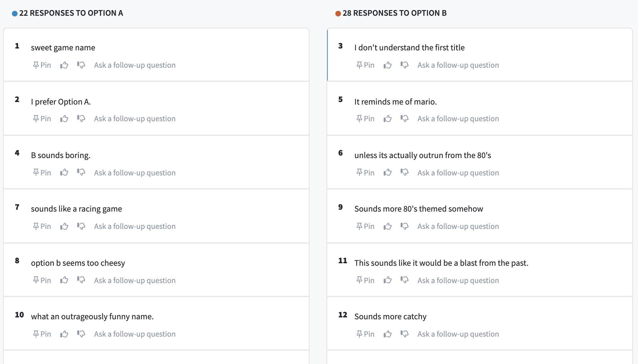Viewport: 638px width, 364px height.
Task: Thumbs up 'B sounds boring.'
Action: point(64,173)
